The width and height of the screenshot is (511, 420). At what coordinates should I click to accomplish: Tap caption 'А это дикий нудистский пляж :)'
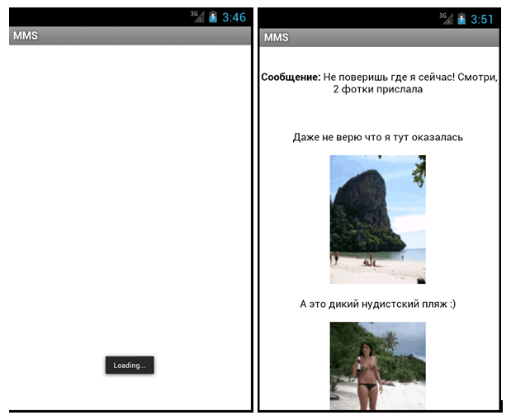tap(378, 304)
